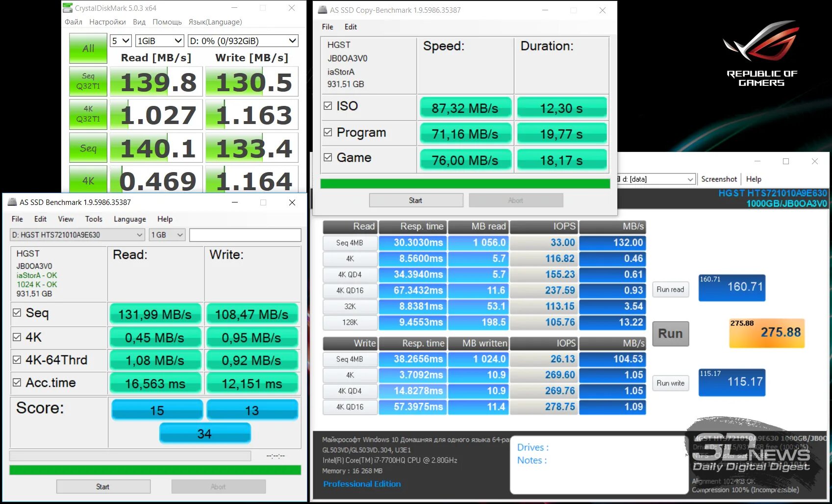
Task: Open the Help menu in AS SSD Benchmark
Action: pyautogui.click(x=165, y=219)
